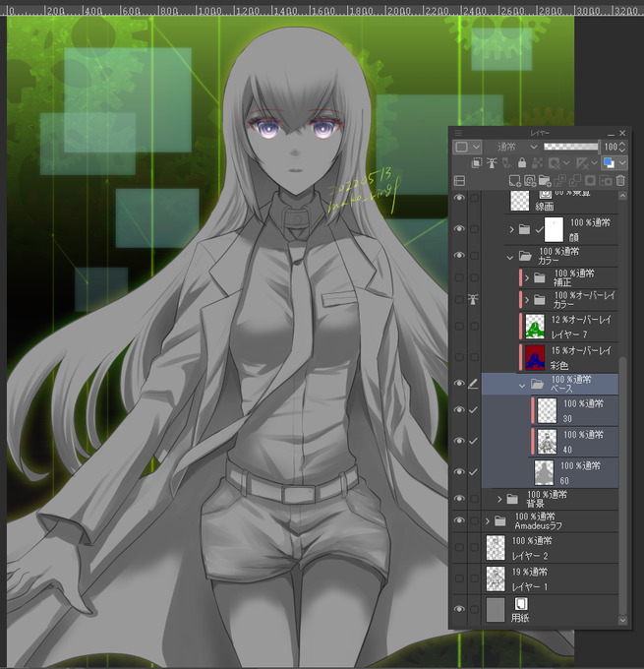Viewport: 644px width, 669px height.
Task: Click the 線画 layer type icon
Action: point(545,195)
